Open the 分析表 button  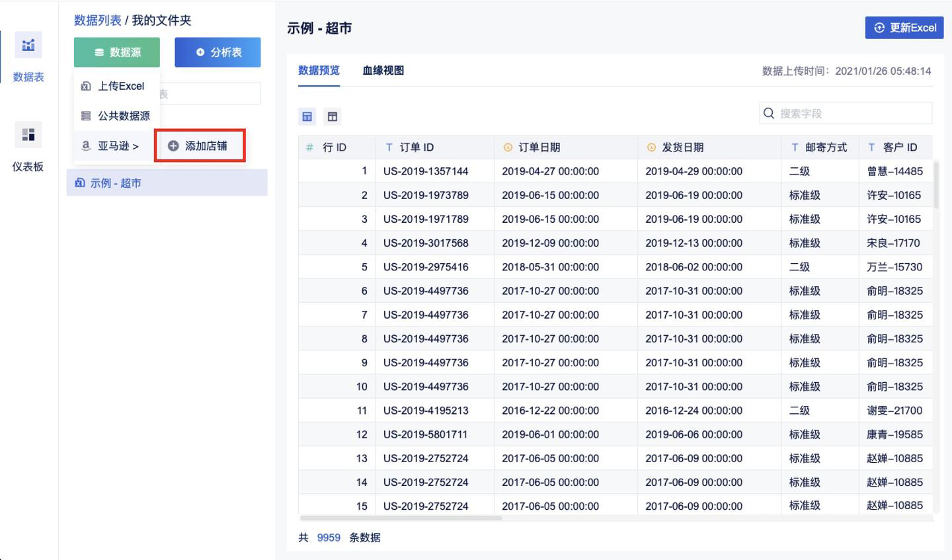coord(218,52)
